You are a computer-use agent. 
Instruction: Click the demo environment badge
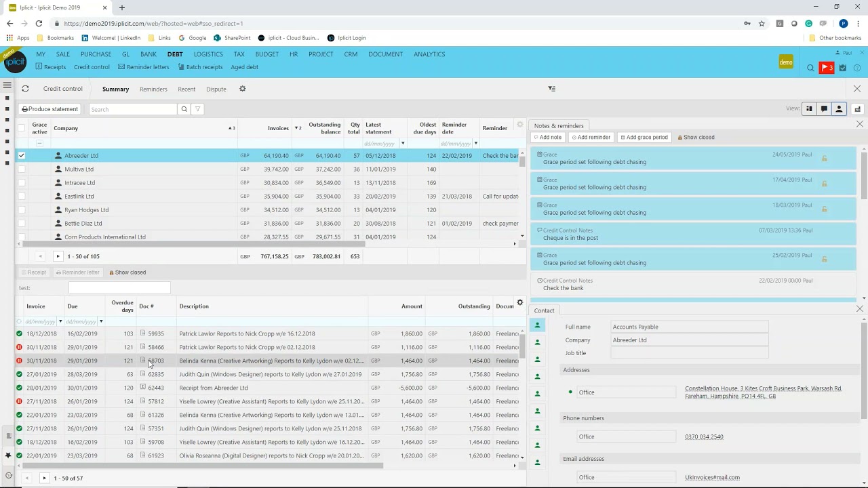point(786,62)
